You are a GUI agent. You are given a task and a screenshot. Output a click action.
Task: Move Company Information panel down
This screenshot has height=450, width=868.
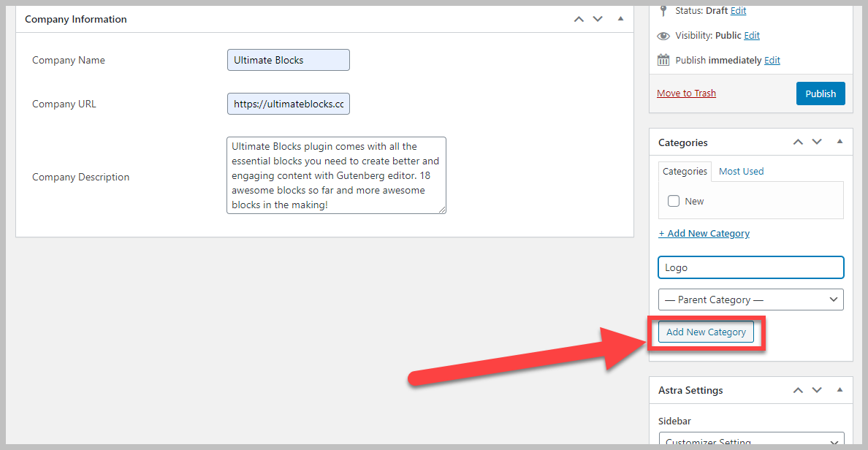[598, 20]
